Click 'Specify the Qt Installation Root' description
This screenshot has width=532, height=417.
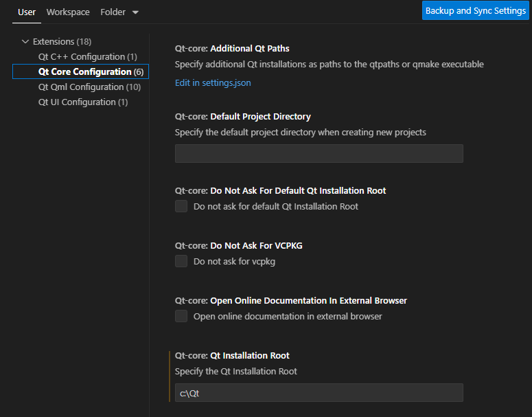[x=236, y=371]
